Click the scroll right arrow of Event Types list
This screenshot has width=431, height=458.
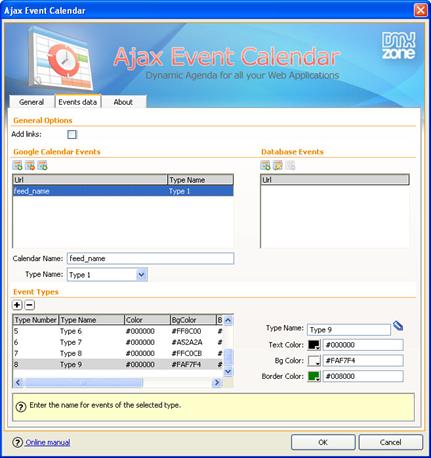217,382
